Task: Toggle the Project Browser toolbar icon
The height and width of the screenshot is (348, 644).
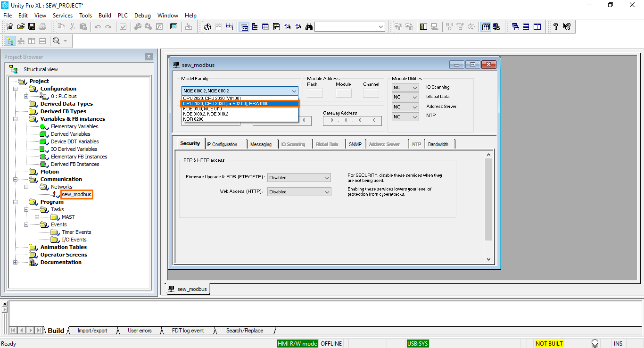Action: coord(245,27)
